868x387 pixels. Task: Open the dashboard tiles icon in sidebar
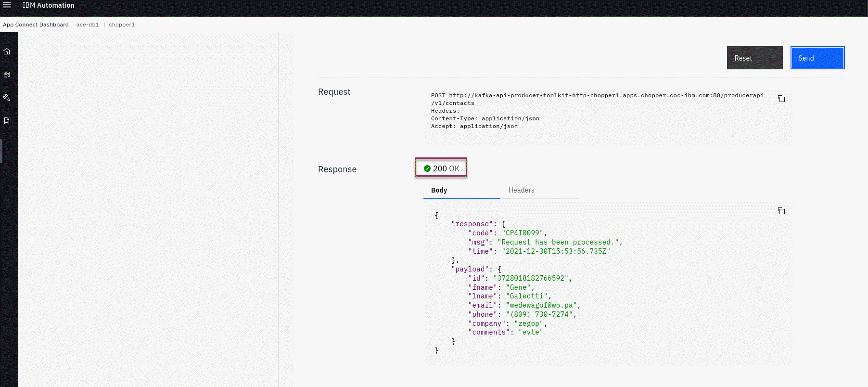point(7,75)
